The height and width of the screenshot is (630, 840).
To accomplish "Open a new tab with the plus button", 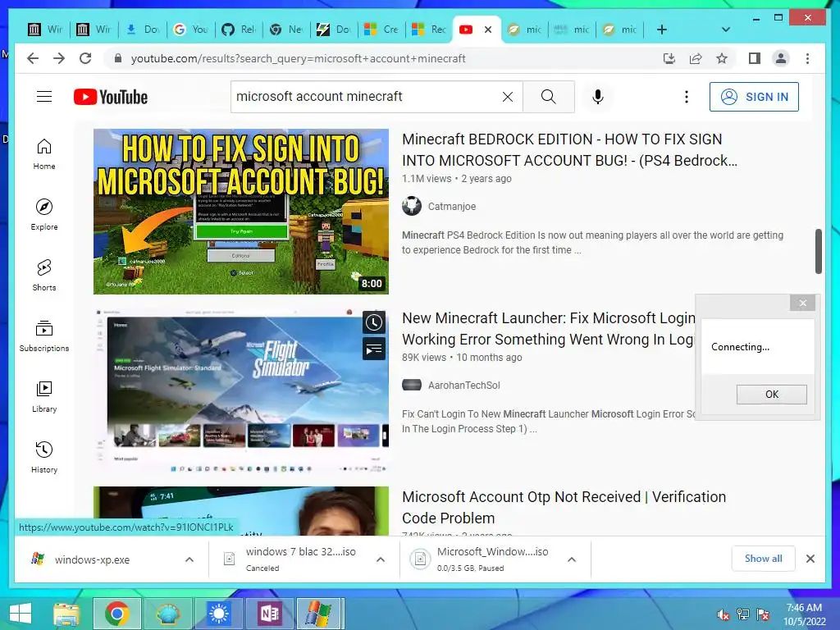I will (x=662, y=30).
